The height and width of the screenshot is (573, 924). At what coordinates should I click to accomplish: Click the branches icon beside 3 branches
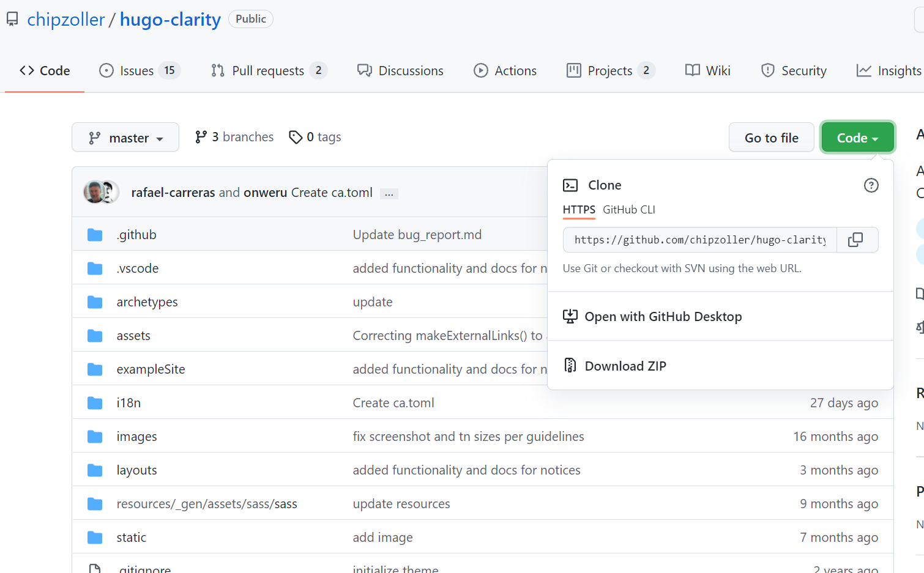[201, 138]
